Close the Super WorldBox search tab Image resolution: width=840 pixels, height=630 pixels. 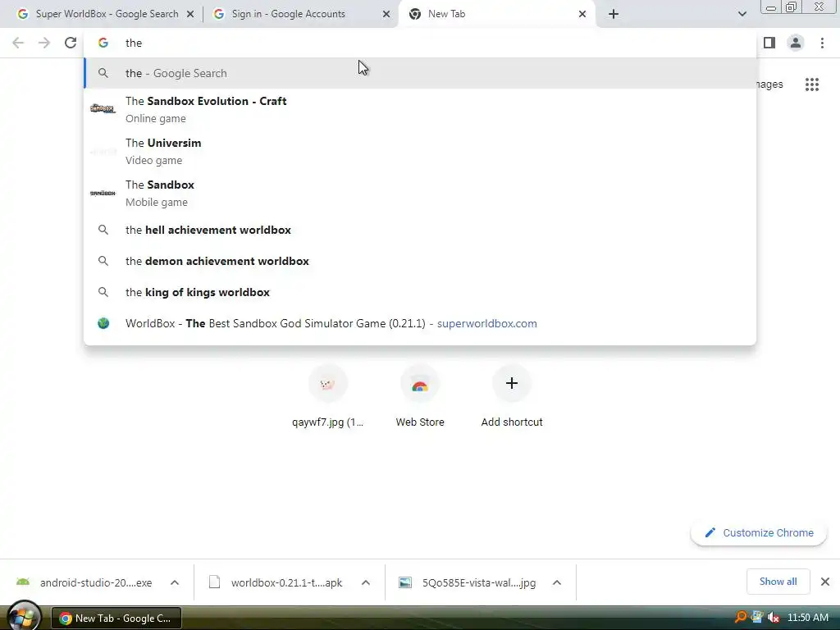190,14
